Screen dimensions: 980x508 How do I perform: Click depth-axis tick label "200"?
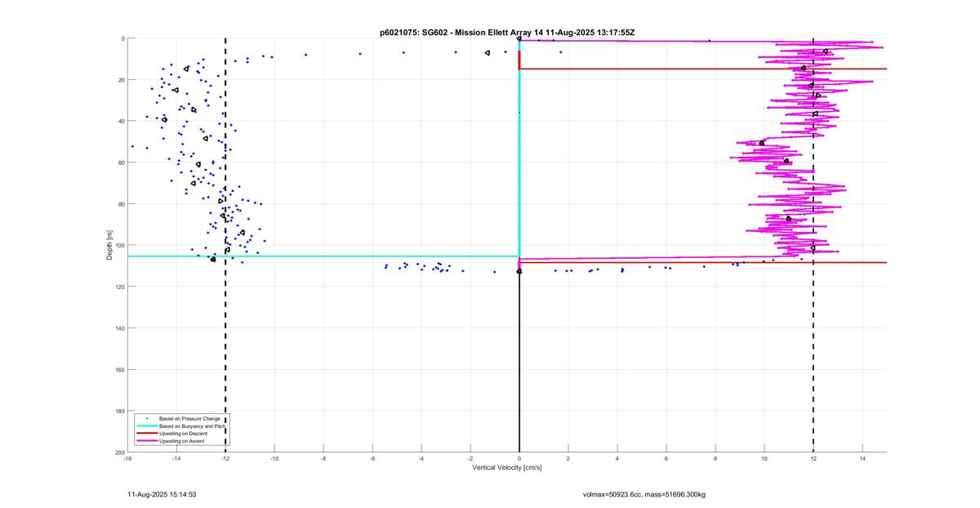119,452
